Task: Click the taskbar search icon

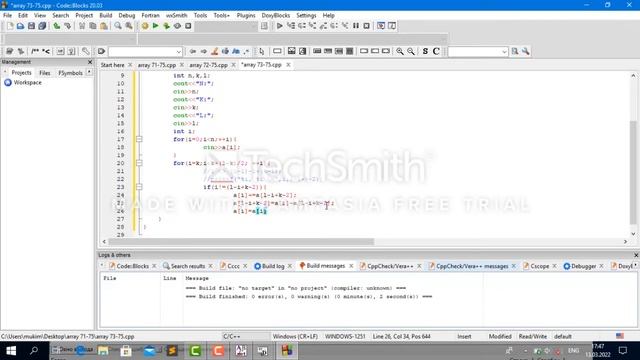Action: pyautogui.click(x=34, y=351)
